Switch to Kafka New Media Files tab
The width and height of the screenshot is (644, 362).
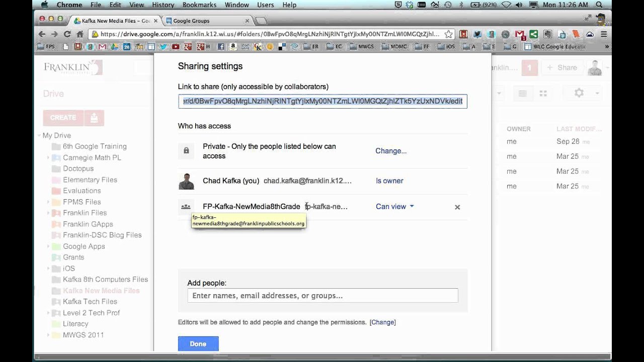(x=115, y=21)
